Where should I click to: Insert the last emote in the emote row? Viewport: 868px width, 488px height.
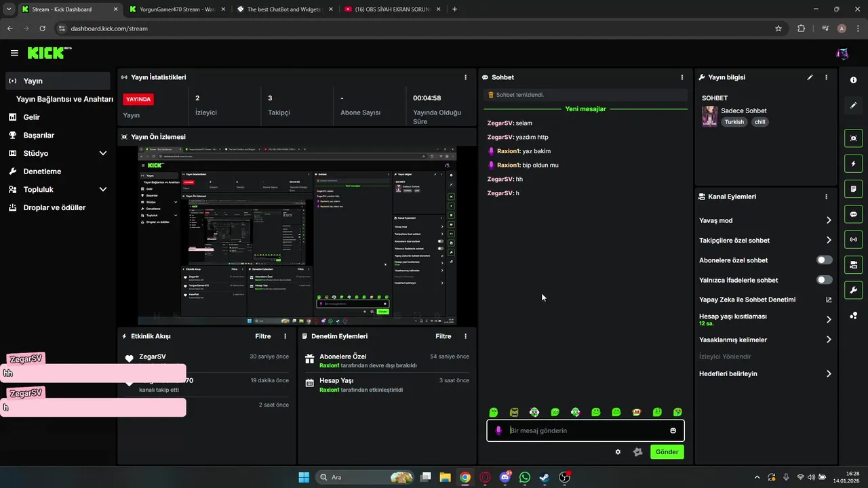(x=677, y=412)
